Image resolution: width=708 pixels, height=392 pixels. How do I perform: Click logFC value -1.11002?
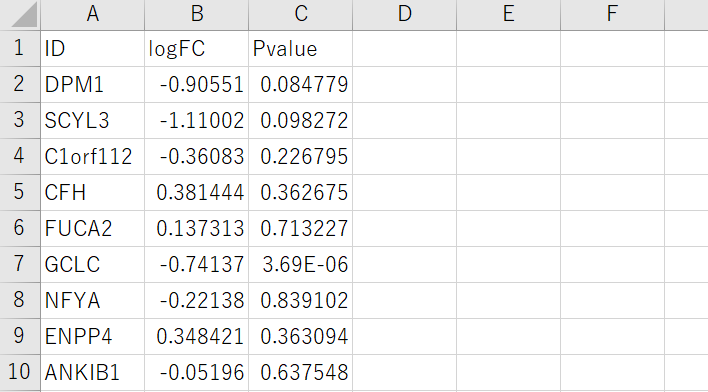[x=196, y=121]
